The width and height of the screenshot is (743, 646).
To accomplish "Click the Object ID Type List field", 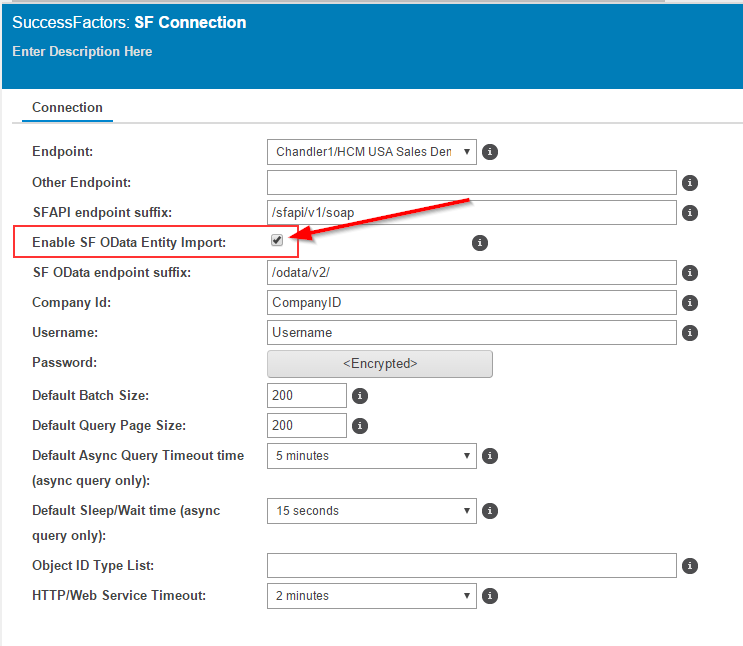I will (x=471, y=565).
